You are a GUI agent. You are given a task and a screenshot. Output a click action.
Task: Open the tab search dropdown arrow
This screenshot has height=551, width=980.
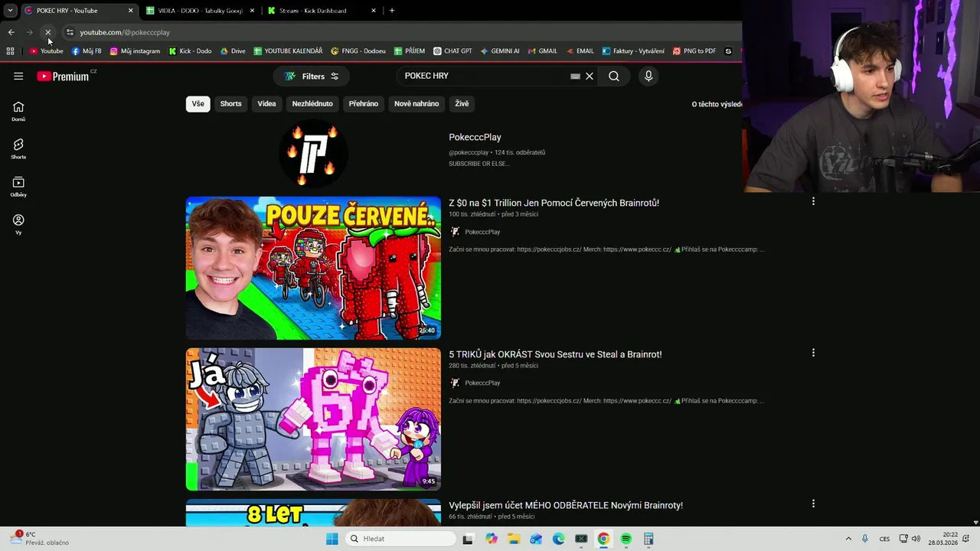[10, 11]
